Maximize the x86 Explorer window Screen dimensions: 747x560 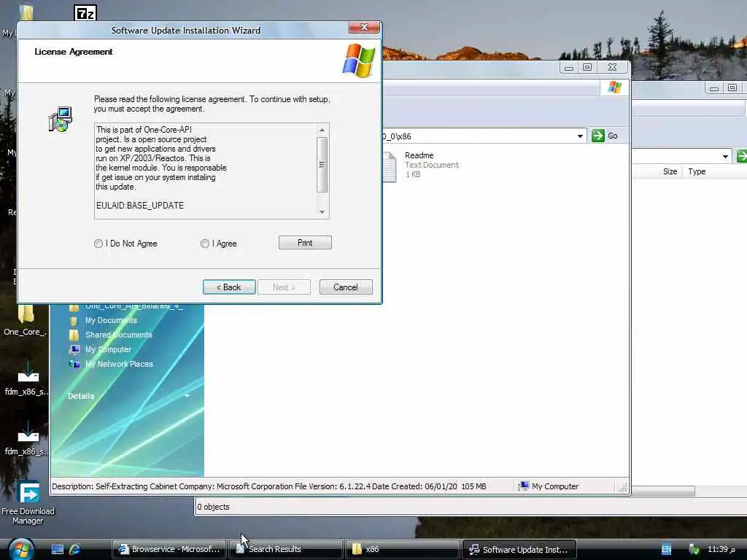tap(587, 67)
